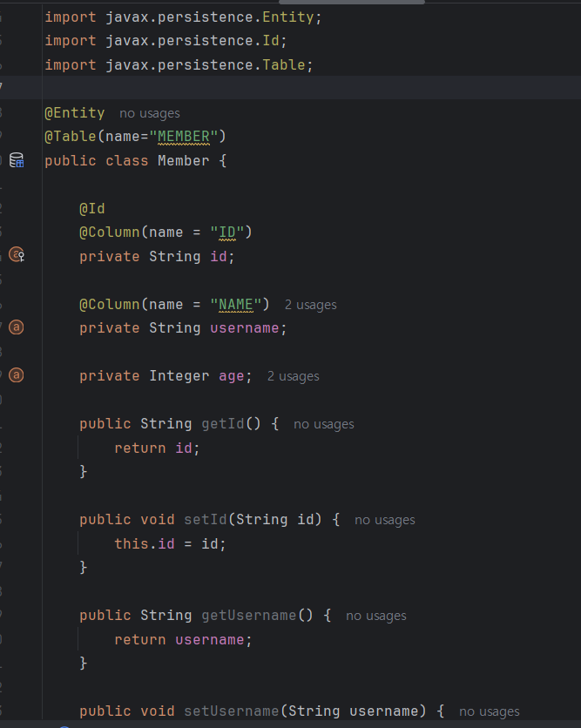Click 'this.id = id;' statement
Image resolution: width=581 pixels, height=728 pixels.
point(170,543)
